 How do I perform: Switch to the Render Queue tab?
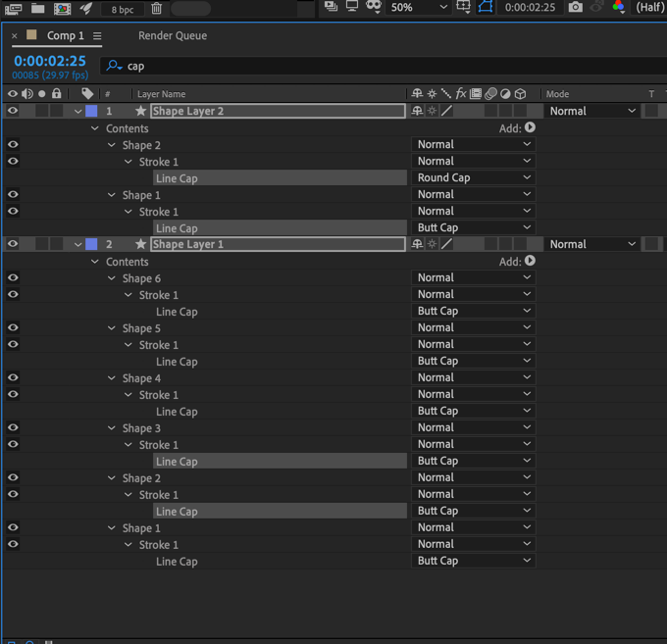pyautogui.click(x=173, y=36)
